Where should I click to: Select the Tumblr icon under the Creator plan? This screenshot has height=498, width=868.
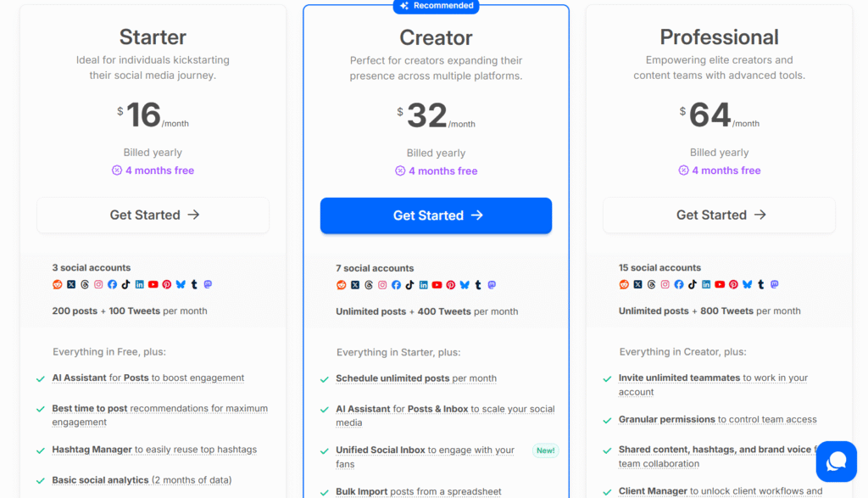pyautogui.click(x=477, y=284)
